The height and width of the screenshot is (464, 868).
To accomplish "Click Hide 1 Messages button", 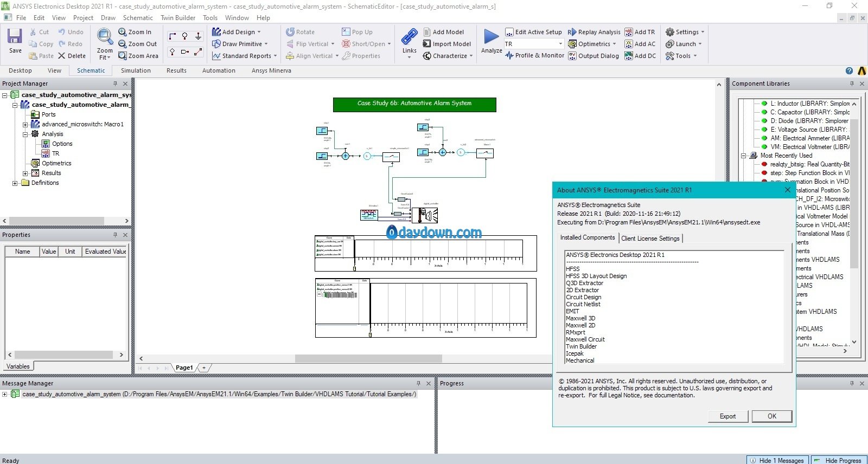I will pyautogui.click(x=778, y=460).
